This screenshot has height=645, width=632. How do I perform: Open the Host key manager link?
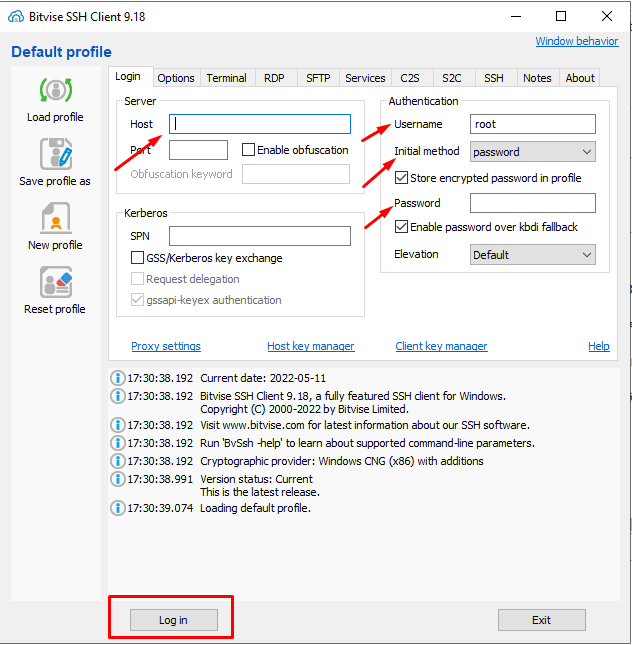click(x=311, y=346)
